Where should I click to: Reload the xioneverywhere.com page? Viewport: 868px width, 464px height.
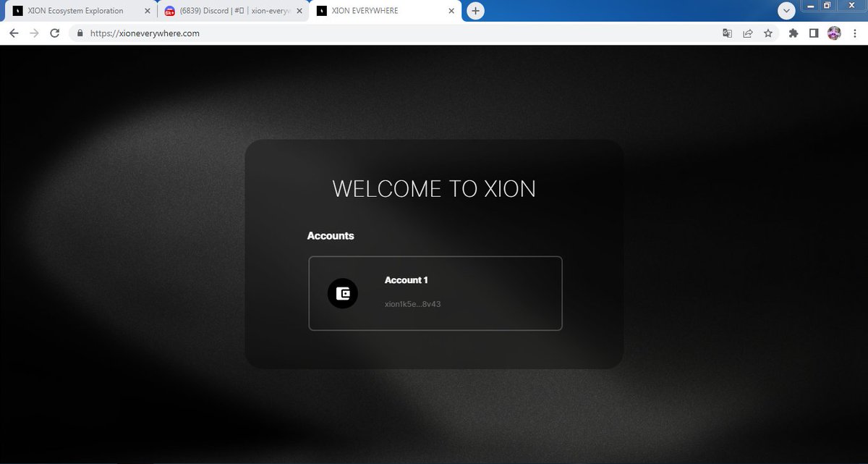click(x=54, y=33)
